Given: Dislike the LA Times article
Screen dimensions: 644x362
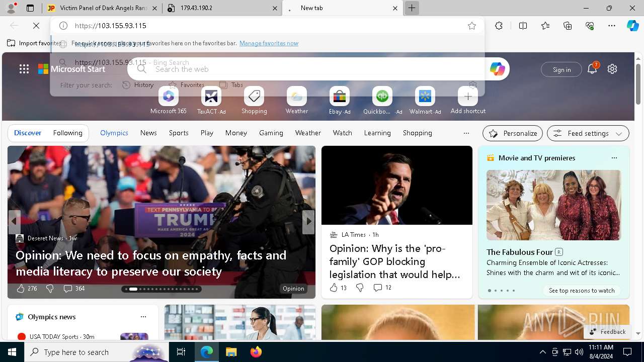Looking at the screenshot, I should click(360, 288).
